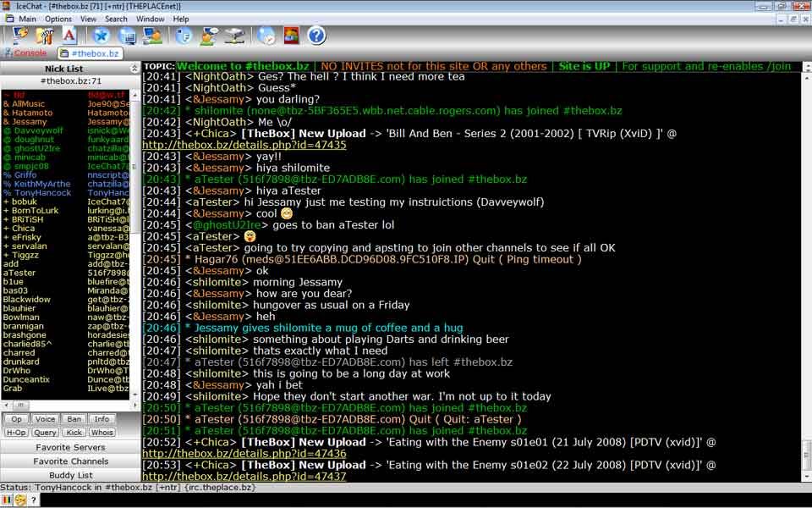
Task: Click the emoticon icon near the input field
Action: 19,500
